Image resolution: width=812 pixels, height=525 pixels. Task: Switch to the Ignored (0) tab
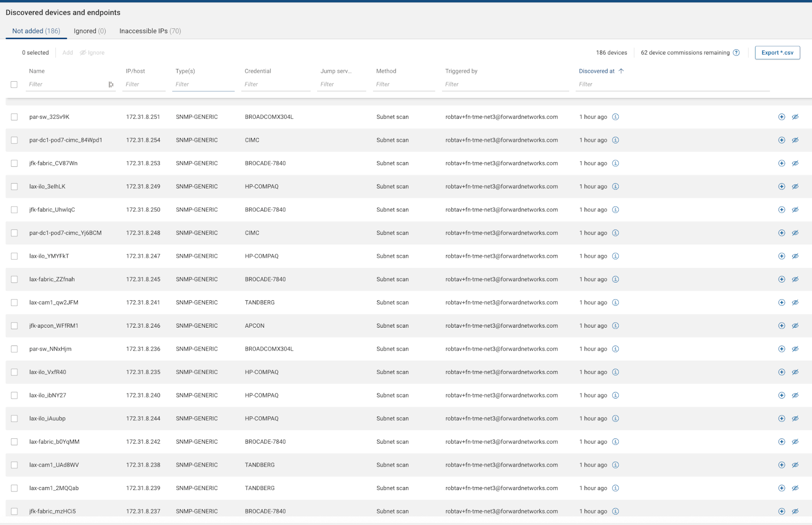click(x=90, y=31)
